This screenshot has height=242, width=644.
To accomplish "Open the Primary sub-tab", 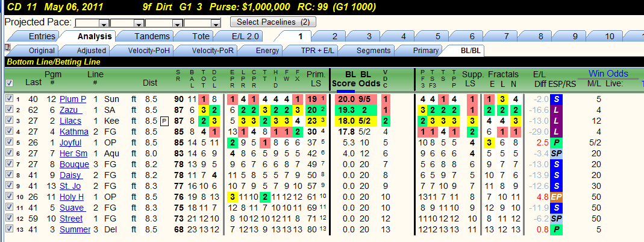I will coord(425,51).
